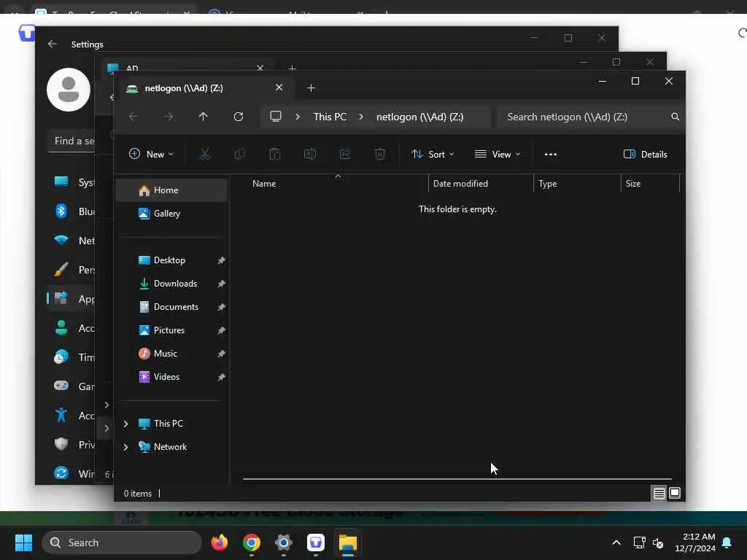
Task: Toggle the Details pane
Action: point(645,154)
